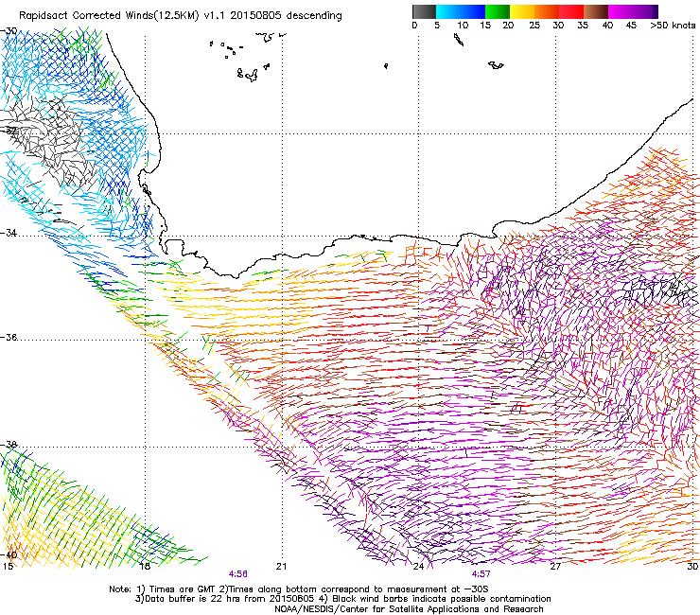700x615 pixels.
Task: Click the red 30-35 knots color segment
Action: point(571,11)
